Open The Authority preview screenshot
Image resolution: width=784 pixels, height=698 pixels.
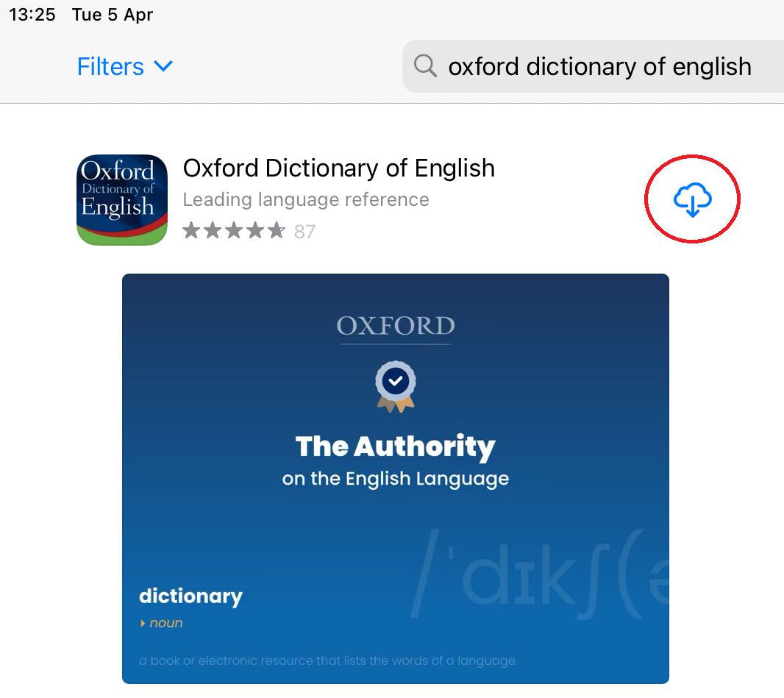point(396,479)
